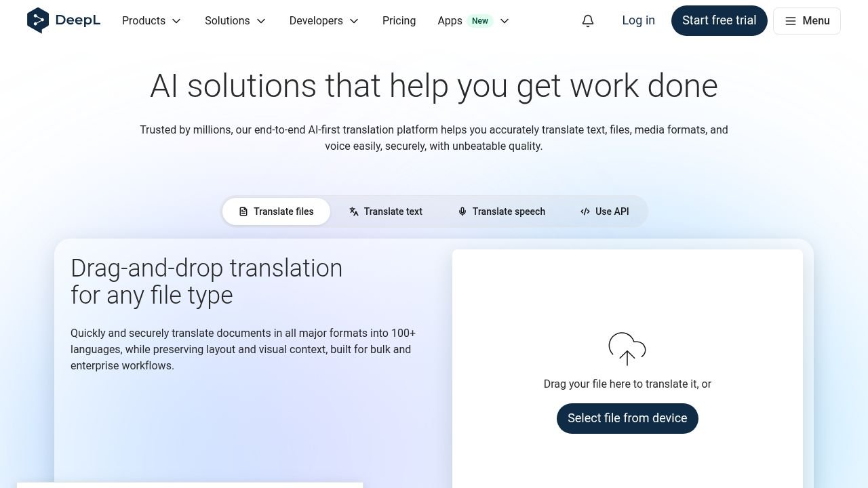Expand the Apps dropdown chevron
The image size is (868, 488).
pos(505,21)
